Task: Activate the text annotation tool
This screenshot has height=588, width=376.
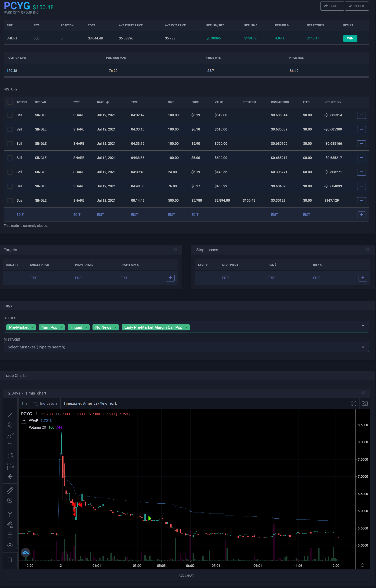Action: point(10,446)
